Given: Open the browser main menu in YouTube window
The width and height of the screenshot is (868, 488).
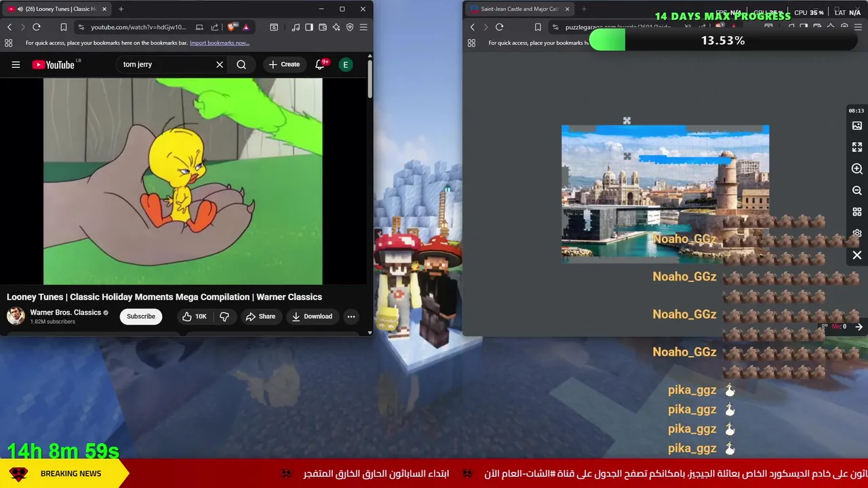Looking at the screenshot, I should [363, 27].
